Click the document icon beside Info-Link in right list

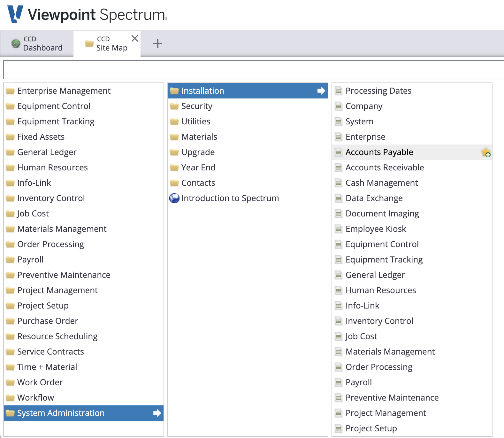tap(339, 306)
